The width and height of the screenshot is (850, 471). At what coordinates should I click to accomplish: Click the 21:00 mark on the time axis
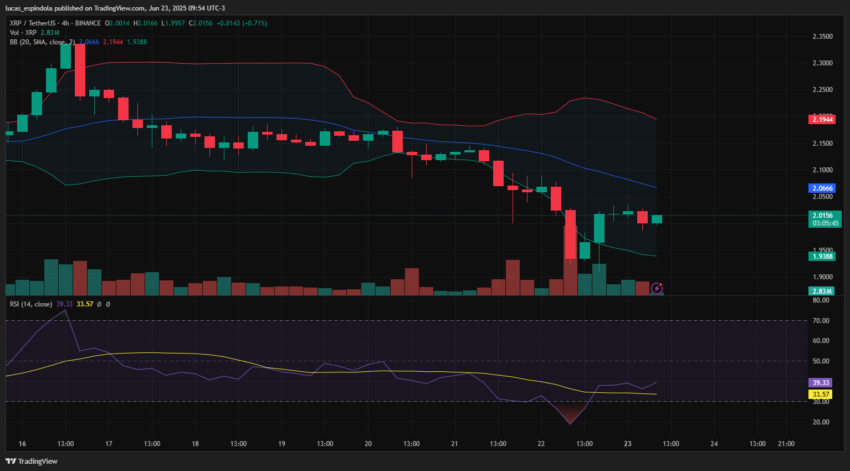coord(786,443)
